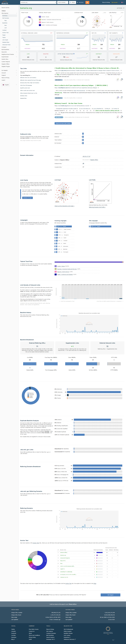Expand the Keywords sidebar section

(x=17, y=52)
